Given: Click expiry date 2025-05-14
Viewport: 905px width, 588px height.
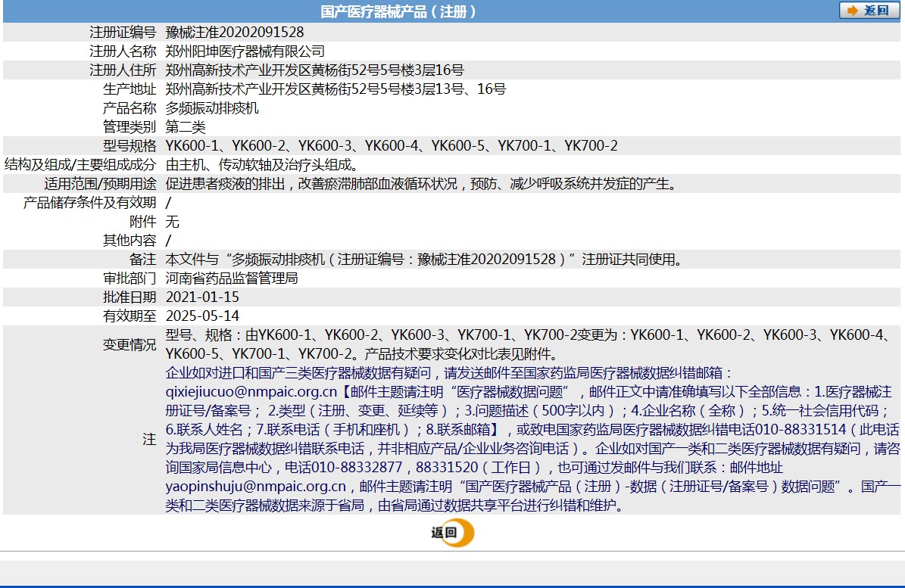Looking at the screenshot, I should [202, 316].
